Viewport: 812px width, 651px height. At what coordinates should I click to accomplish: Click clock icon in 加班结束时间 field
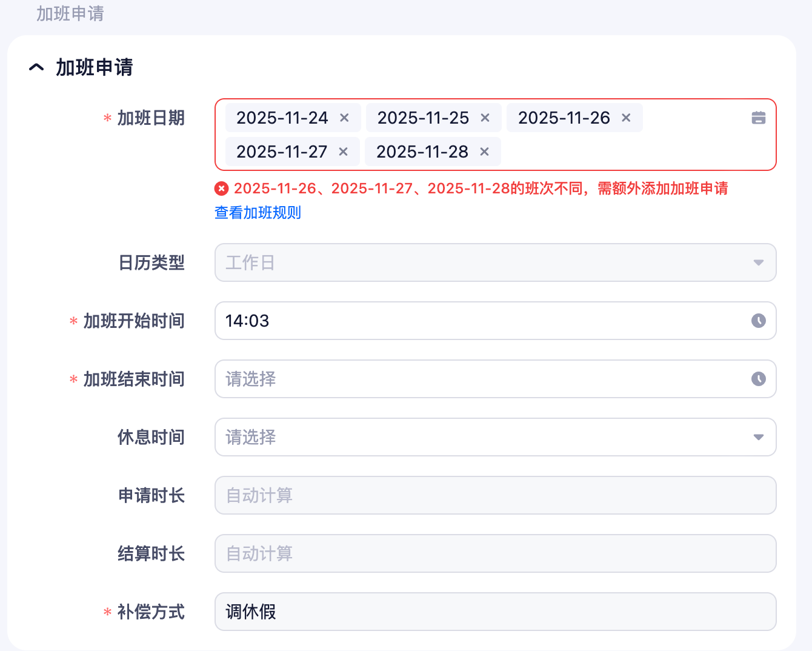758,379
